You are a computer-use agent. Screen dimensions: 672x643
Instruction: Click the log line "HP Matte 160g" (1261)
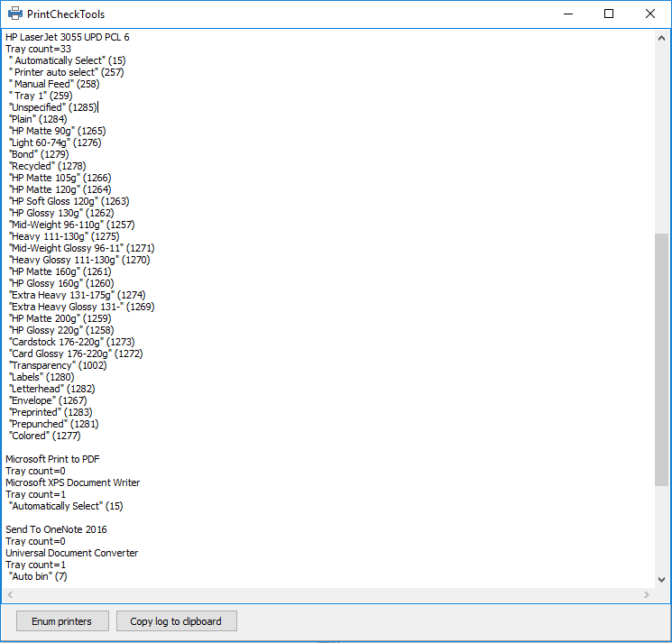pos(60,271)
